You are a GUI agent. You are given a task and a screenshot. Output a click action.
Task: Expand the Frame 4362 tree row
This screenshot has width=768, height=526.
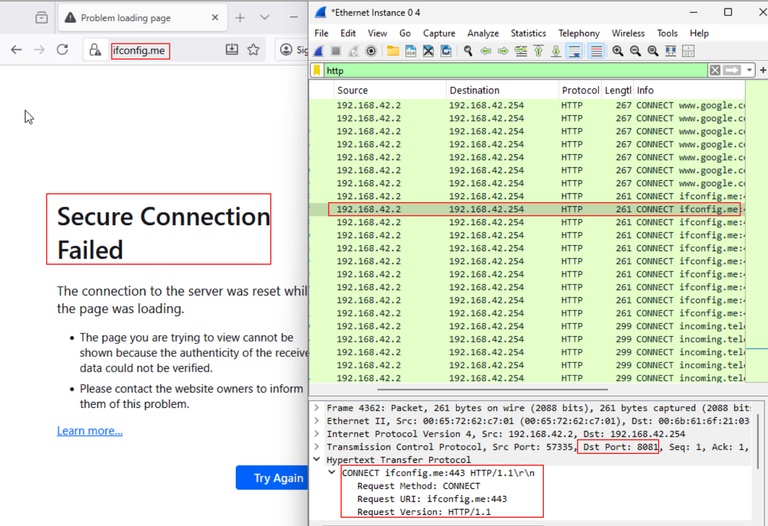point(317,408)
